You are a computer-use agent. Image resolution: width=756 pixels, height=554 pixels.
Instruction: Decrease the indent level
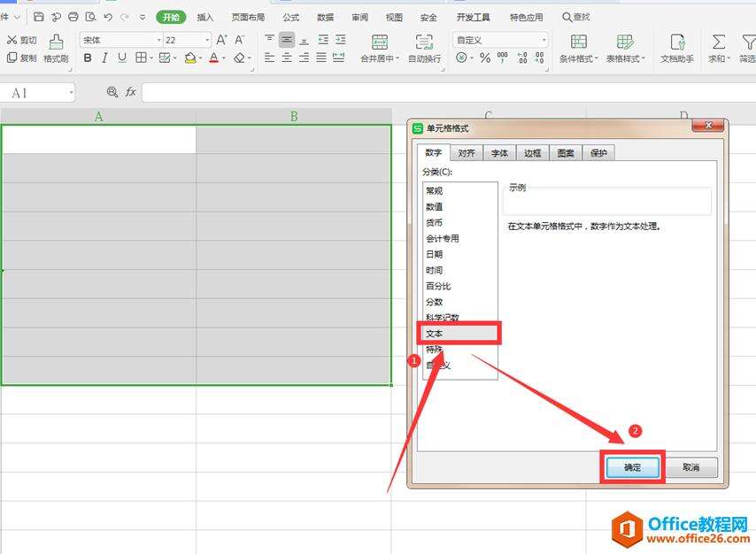323,40
